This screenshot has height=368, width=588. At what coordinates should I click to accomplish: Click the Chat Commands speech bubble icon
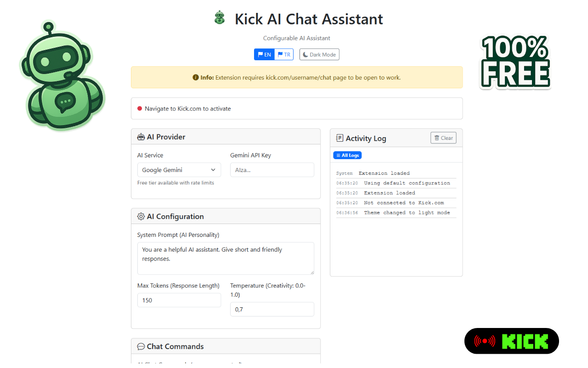[x=141, y=346]
